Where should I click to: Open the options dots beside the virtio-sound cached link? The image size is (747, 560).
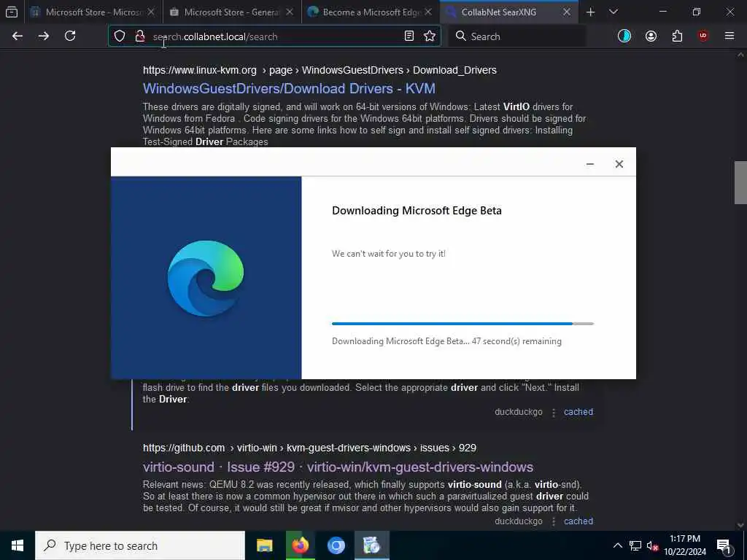point(554,521)
